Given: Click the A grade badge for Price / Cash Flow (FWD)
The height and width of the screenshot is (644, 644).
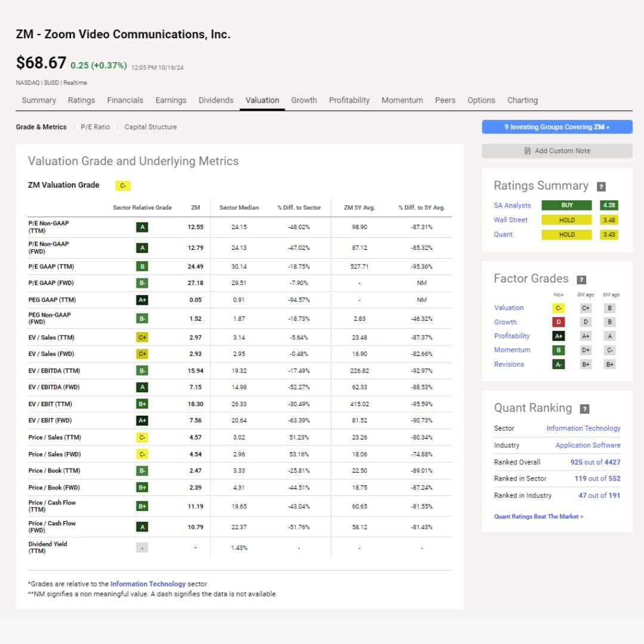Looking at the screenshot, I should (x=142, y=527).
